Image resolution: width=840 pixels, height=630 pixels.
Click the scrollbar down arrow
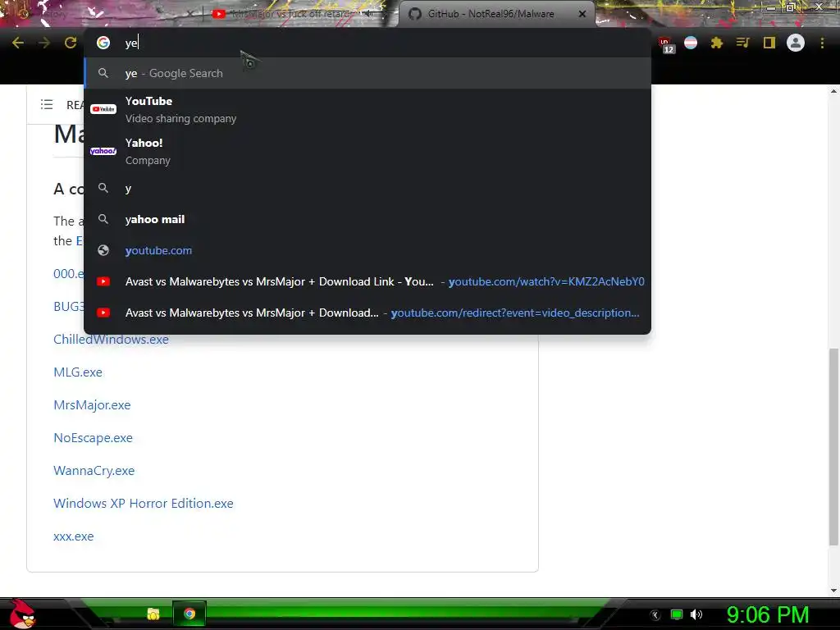pos(833,591)
